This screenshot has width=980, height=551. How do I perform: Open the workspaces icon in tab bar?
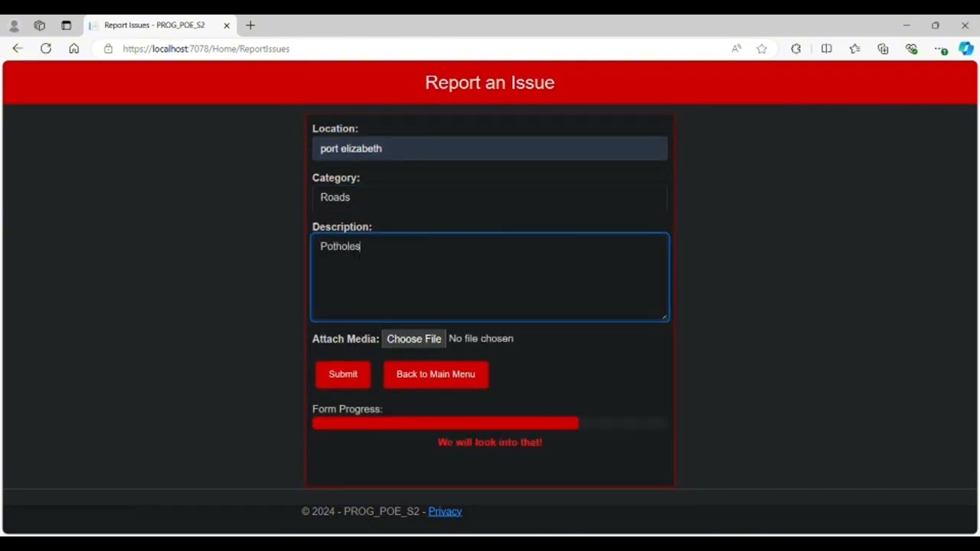click(40, 25)
